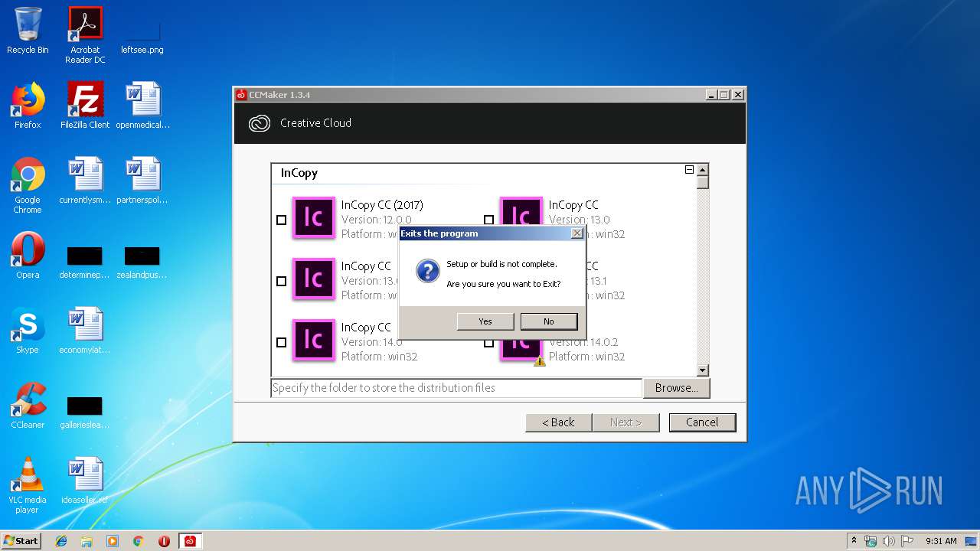Screen dimensions: 980x551
Task: Launch Windows Media Player from the taskbar
Action: (113, 541)
